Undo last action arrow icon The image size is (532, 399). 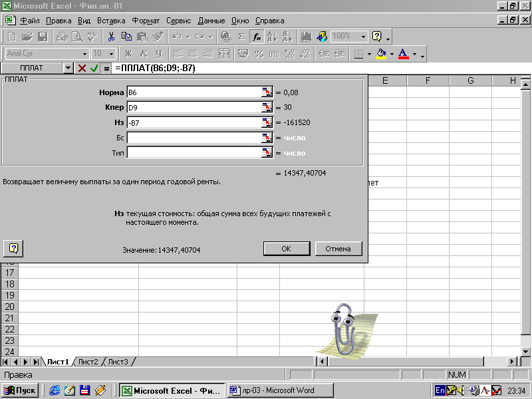pyautogui.click(x=177, y=37)
